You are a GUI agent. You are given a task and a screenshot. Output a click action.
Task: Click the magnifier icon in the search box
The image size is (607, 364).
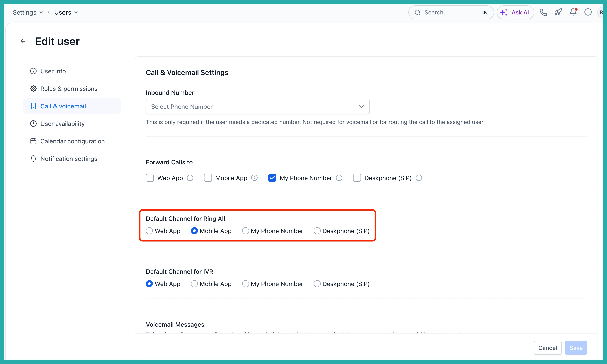pyautogui.click(x=417, y=13)
